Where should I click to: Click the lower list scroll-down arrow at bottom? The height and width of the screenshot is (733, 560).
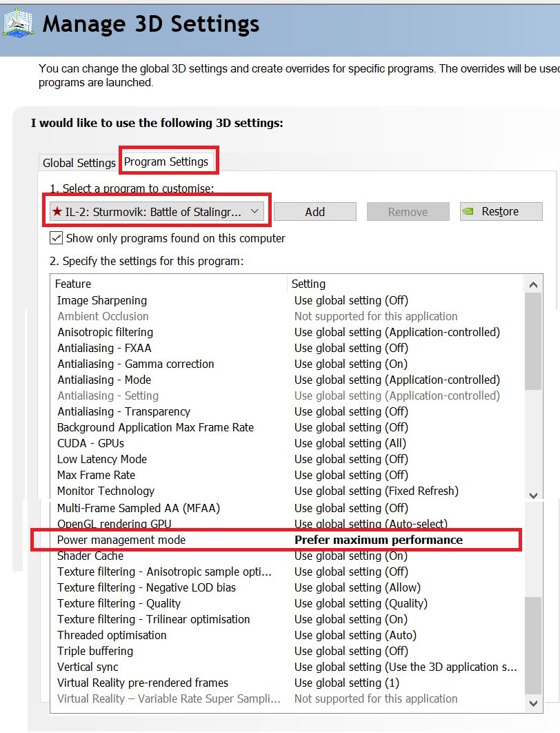pyautogui.click(x=533, y=703)
